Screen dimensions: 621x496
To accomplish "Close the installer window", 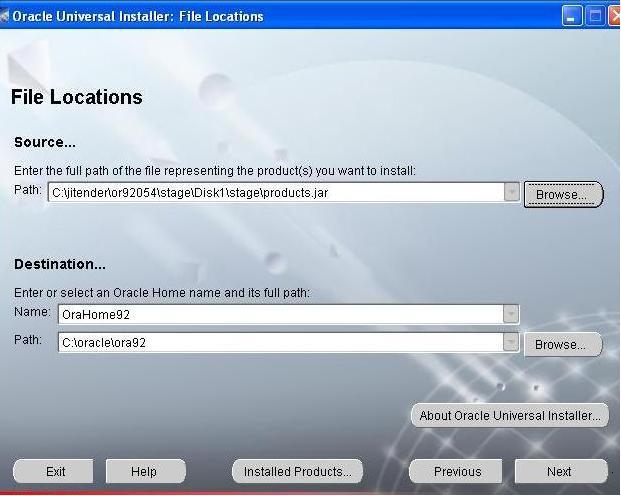I will pyautogui.click(x=615, y=16).
